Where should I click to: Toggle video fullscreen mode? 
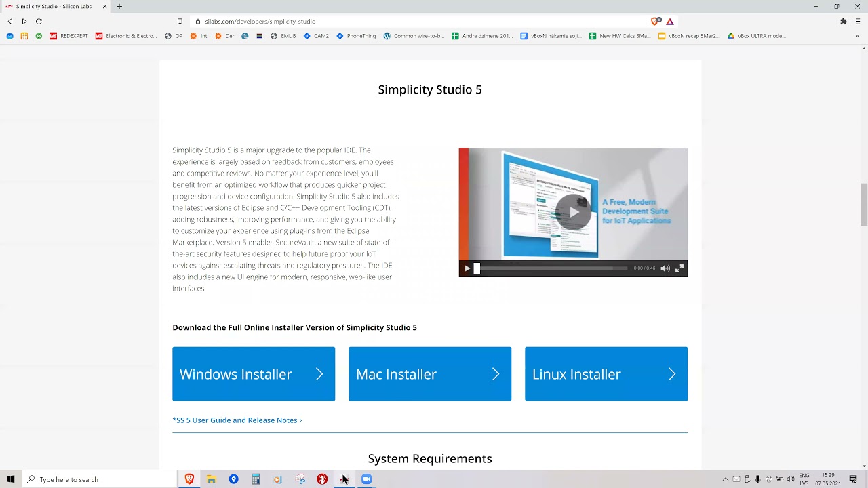[x=679, y=268]
